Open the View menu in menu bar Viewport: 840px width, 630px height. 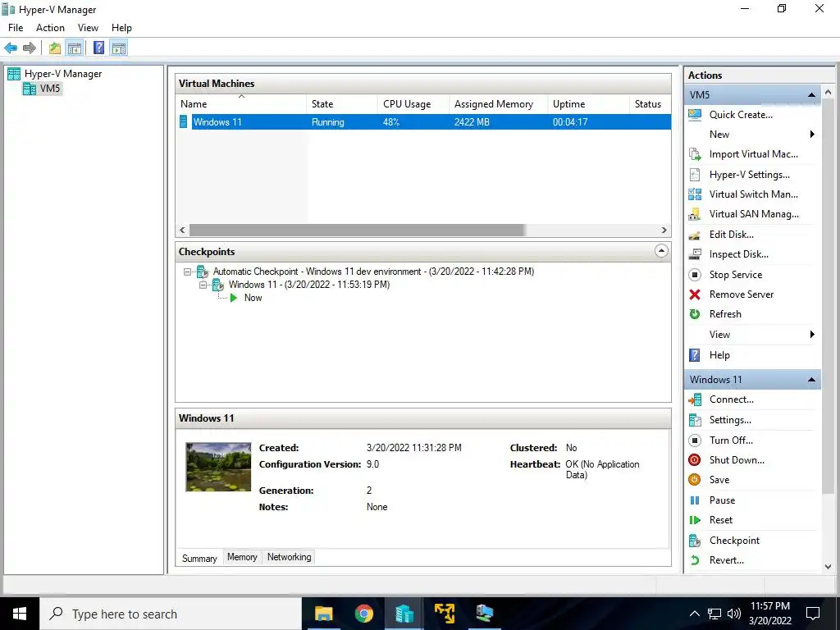click(88, 28)
